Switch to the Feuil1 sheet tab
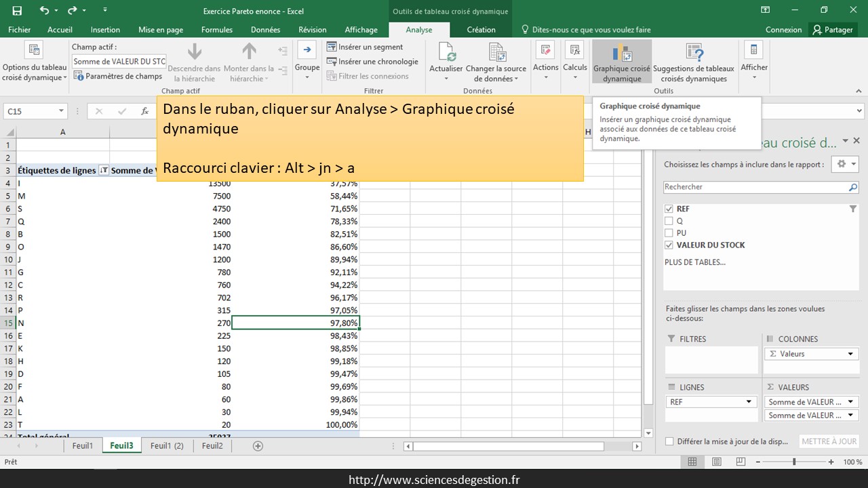Image resolution: width=868 pixels, height=488 pixels. point(82,446)
